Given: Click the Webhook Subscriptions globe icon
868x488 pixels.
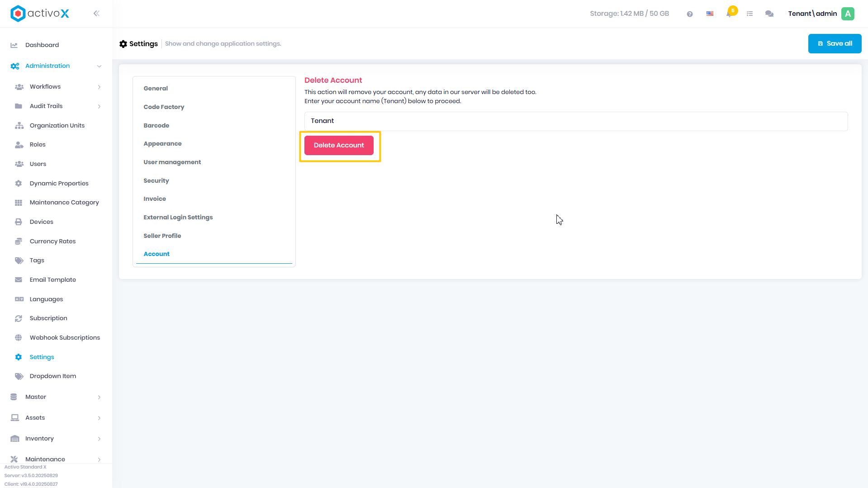Looking at the screenshot, I should click(19, 338).
